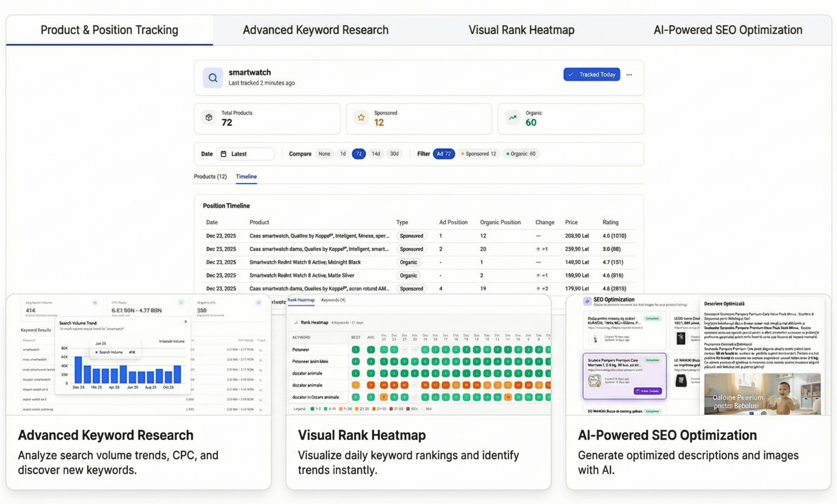
Task: Close the Search Volume Trend popup
Action: pos(186,321)
